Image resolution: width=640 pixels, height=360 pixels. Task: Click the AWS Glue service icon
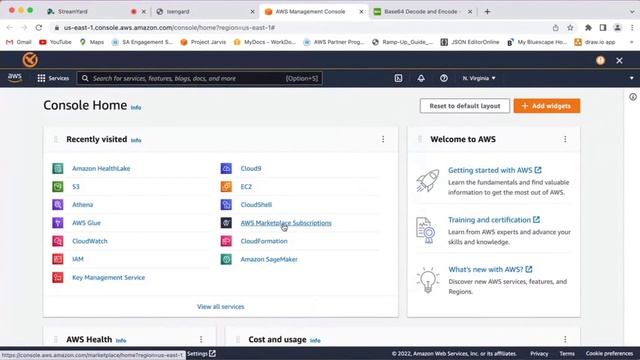point(58,222)
